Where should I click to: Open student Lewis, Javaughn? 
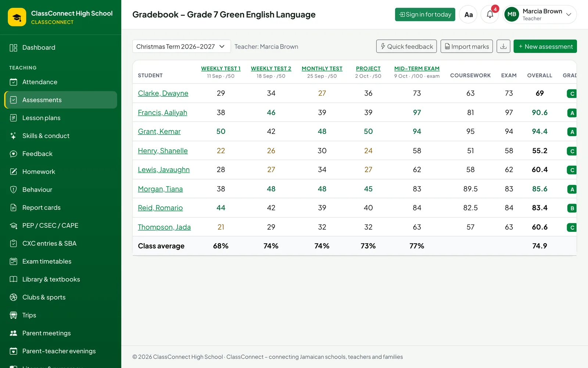coord(164,170)
